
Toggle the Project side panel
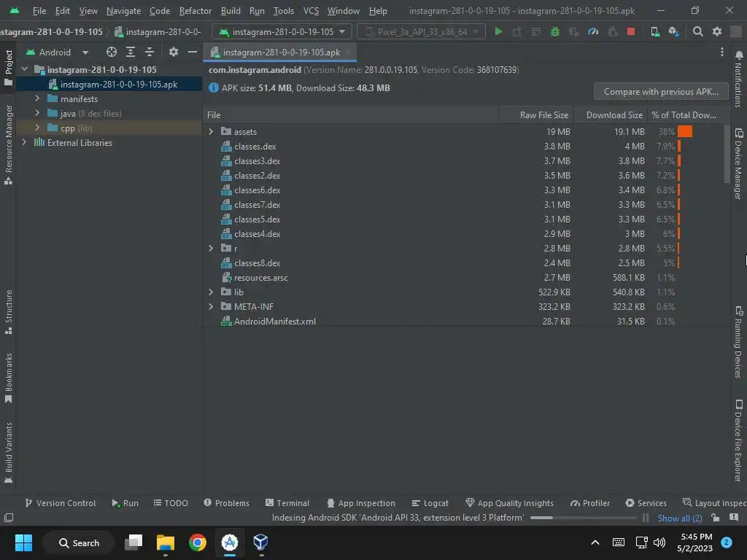(x=9, y=68)
